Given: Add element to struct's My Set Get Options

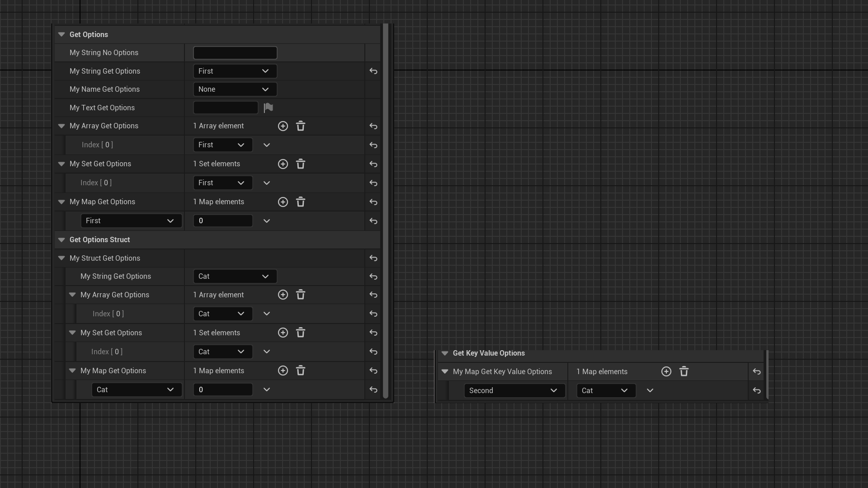Looking at the screenshot, I should (283, 333).
